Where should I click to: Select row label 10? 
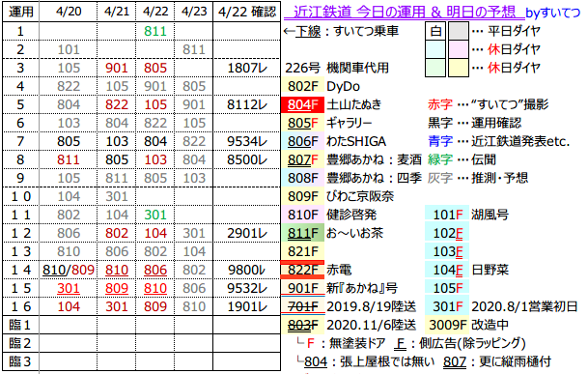(20, 197)
